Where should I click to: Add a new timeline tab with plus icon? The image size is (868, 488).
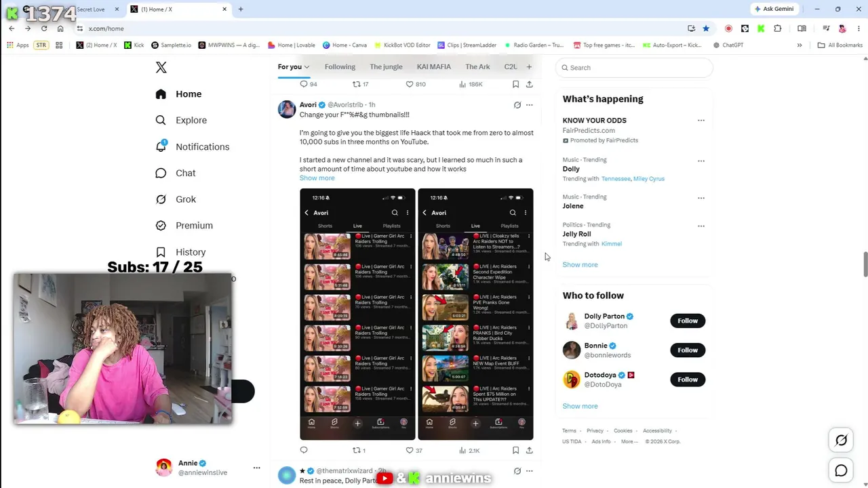pos(529,66)
